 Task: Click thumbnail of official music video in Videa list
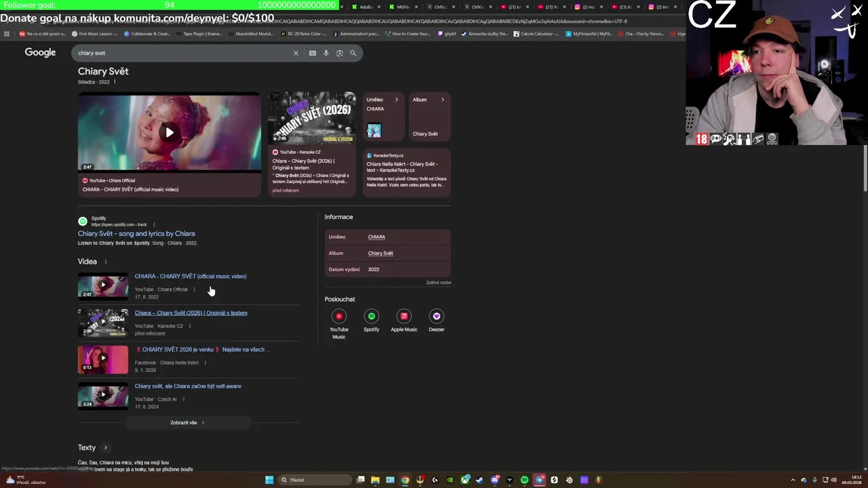pos(103,285)
